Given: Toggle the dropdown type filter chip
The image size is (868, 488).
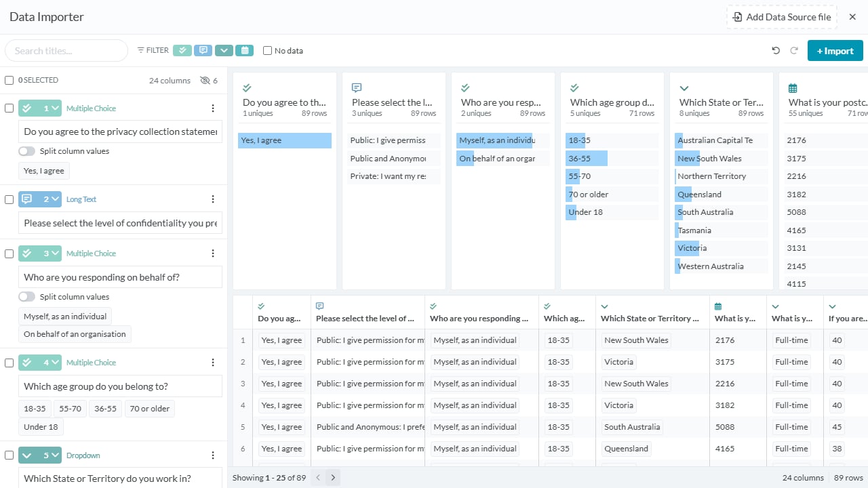Looking at the screenshot, I should (x=224, y=50).
